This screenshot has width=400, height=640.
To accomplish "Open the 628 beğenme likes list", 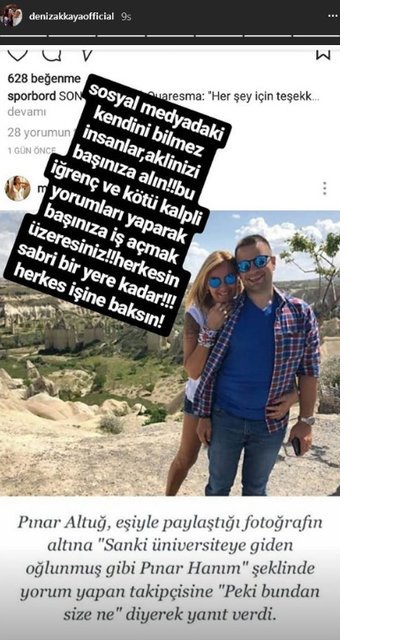I will click(44, 78).
